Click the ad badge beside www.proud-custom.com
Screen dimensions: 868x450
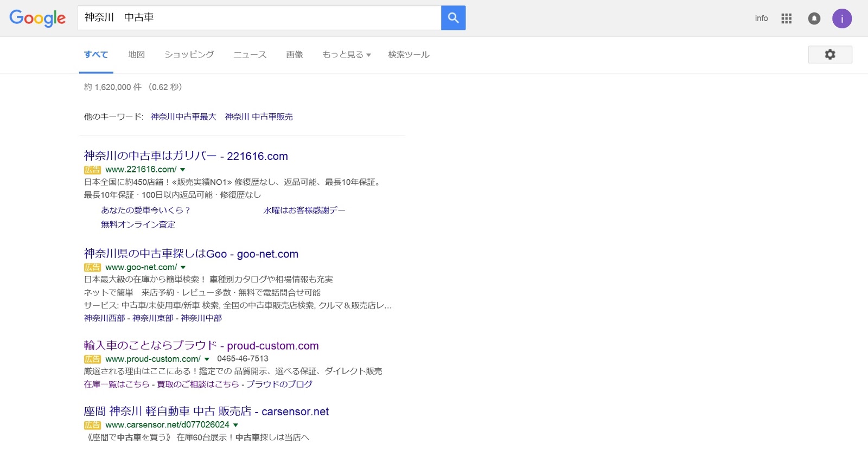[92, 359]
